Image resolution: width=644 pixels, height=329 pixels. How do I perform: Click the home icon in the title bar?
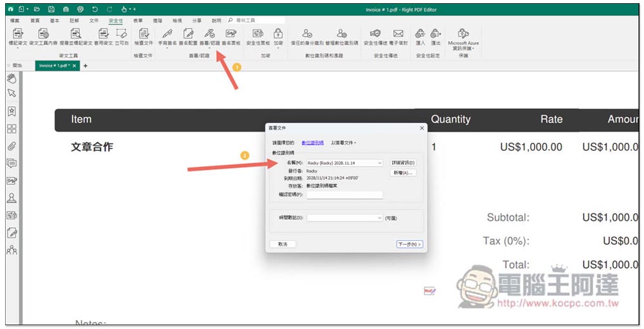(11, 9)
